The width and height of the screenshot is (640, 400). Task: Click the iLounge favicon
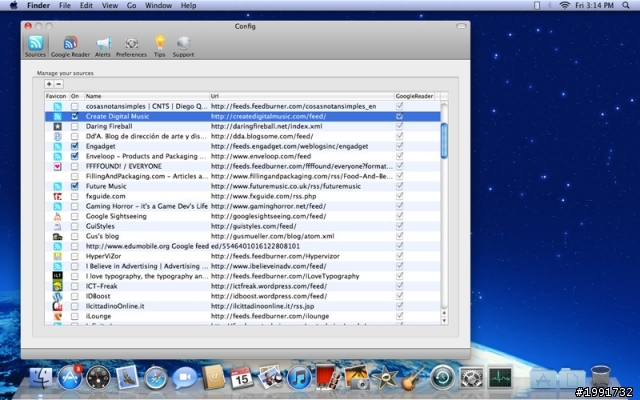coord(58,316)
